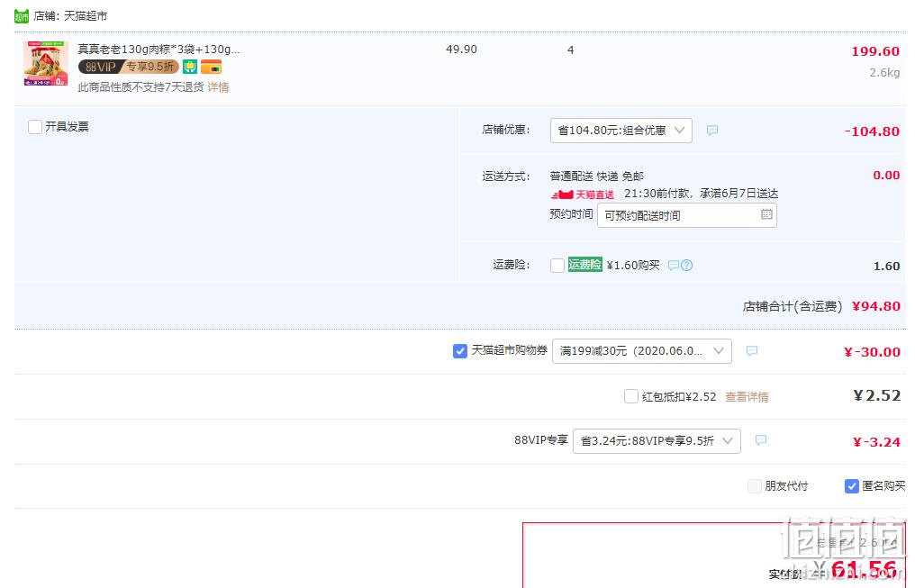915x588 pixels.
Task: Uncheck the 匿名购买 anonymous checkbox
Action: (851, 486)
